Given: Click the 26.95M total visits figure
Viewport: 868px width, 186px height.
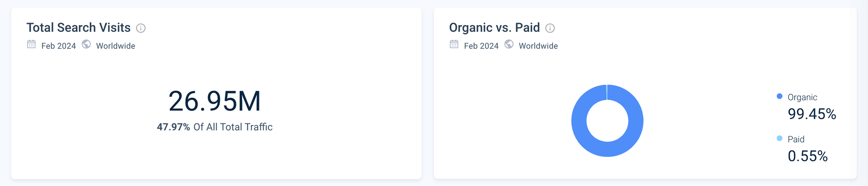Looking at the screenshot, I should click(x=215, y=101).
